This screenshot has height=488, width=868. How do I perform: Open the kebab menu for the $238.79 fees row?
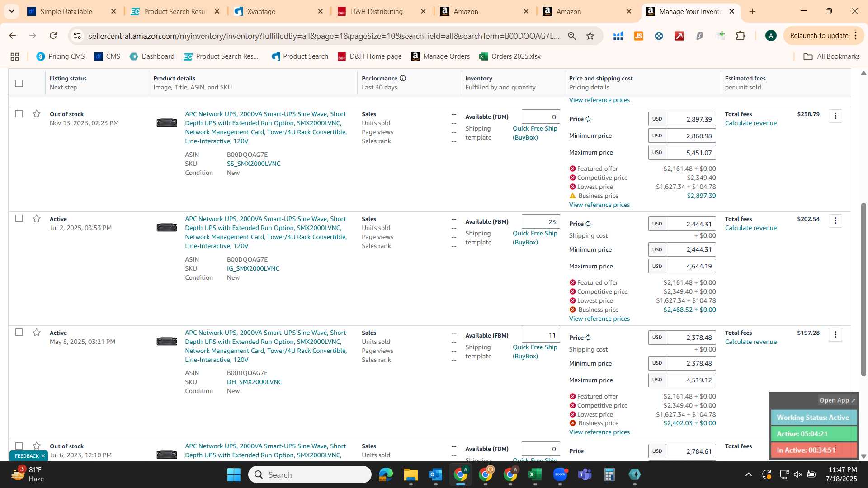point(835,116)
